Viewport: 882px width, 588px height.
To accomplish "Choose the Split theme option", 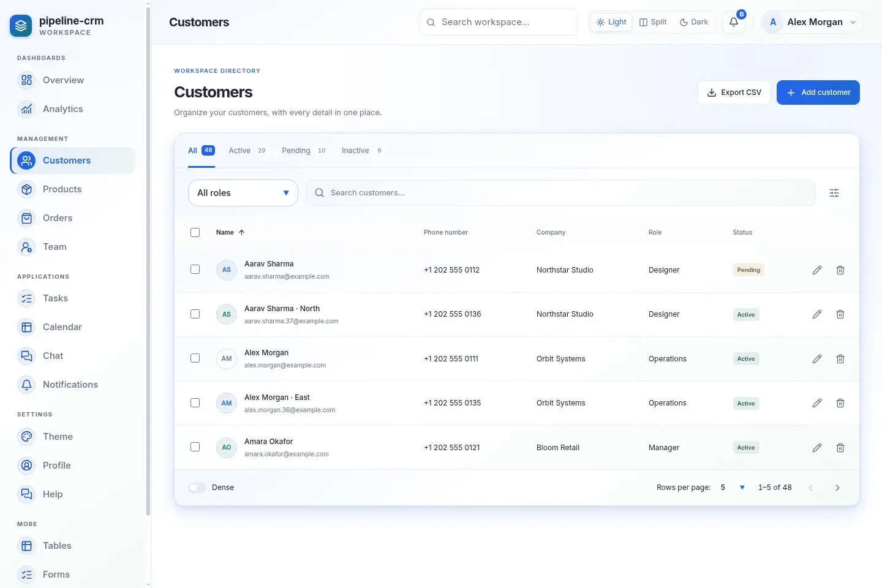I will [653, 22].
